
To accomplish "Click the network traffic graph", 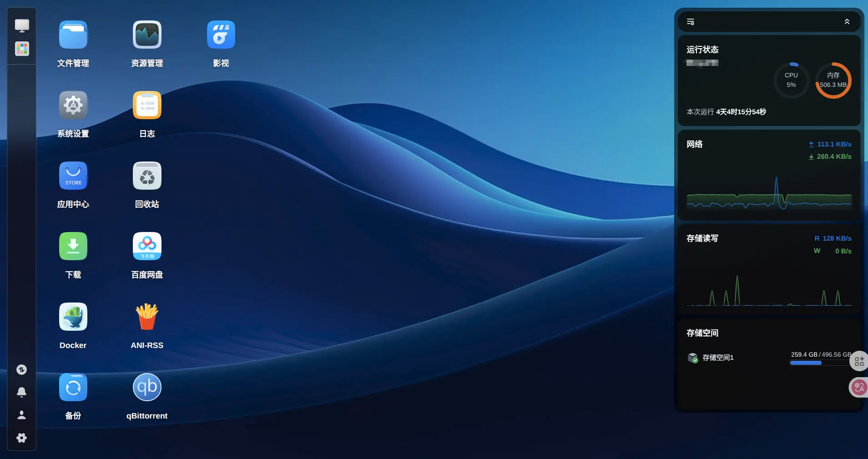I will [769, 193].
